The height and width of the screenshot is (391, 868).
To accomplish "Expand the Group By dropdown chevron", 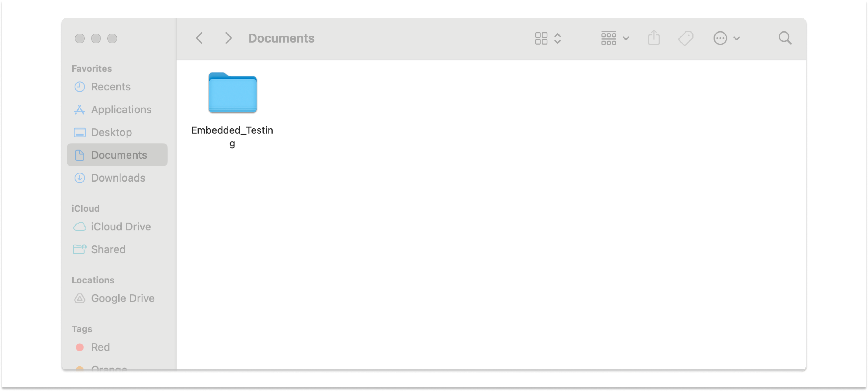I will pyautogui.click(x=626, y=38).
